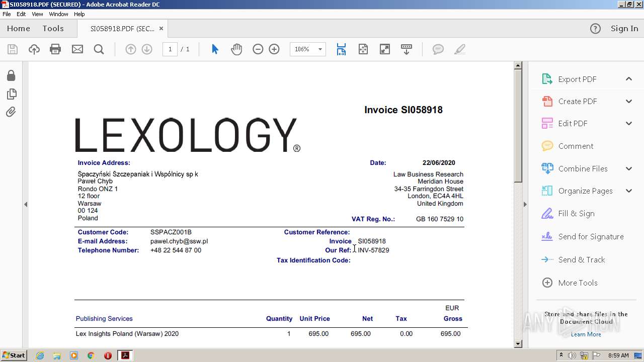Print the document with printer icon
This screenshot has width=644, height=362.
pos(55,49)
